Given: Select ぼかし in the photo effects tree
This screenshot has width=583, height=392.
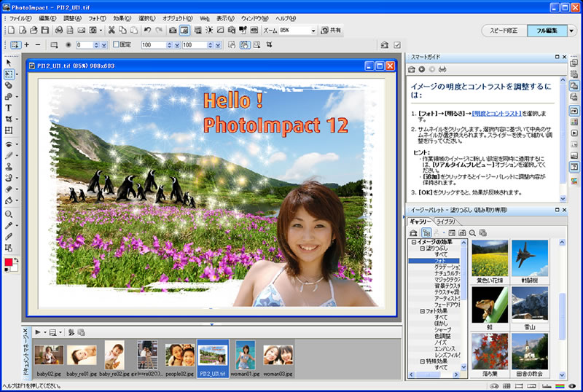Looking at the screenshot, I should 441,324.
